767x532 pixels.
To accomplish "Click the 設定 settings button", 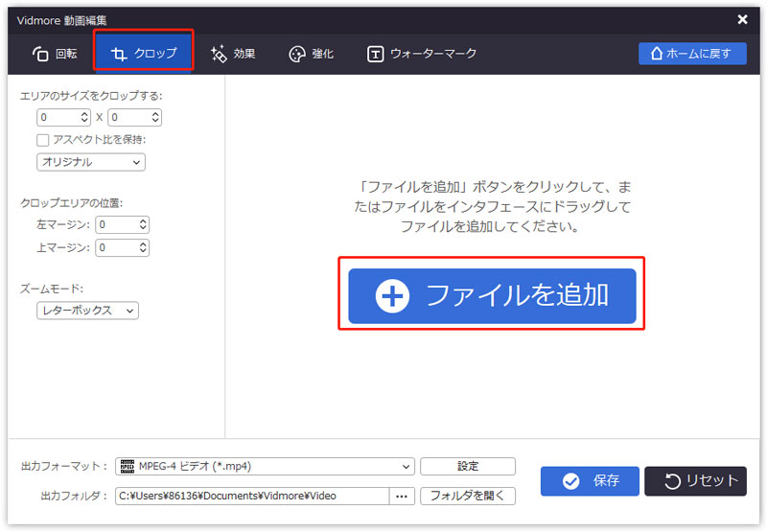I will click(x=468, y=467).
